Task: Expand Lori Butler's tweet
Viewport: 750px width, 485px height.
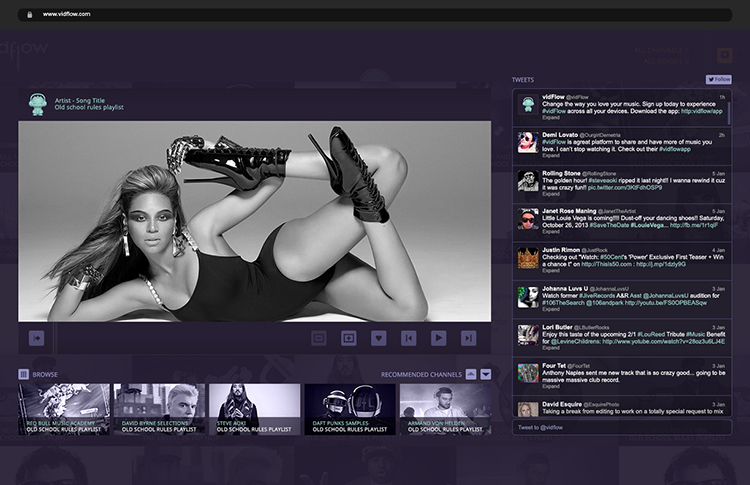Action: (551, 348)
